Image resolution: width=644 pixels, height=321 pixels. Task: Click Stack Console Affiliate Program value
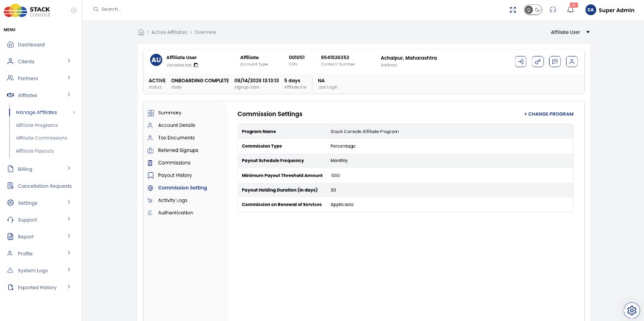[x=364, y=132]
